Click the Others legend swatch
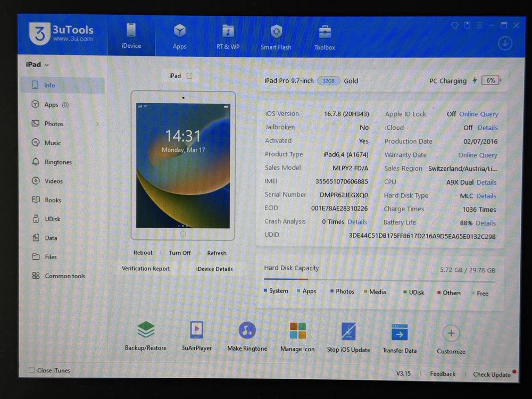532x399 pixels. click(x=439, y=293)
